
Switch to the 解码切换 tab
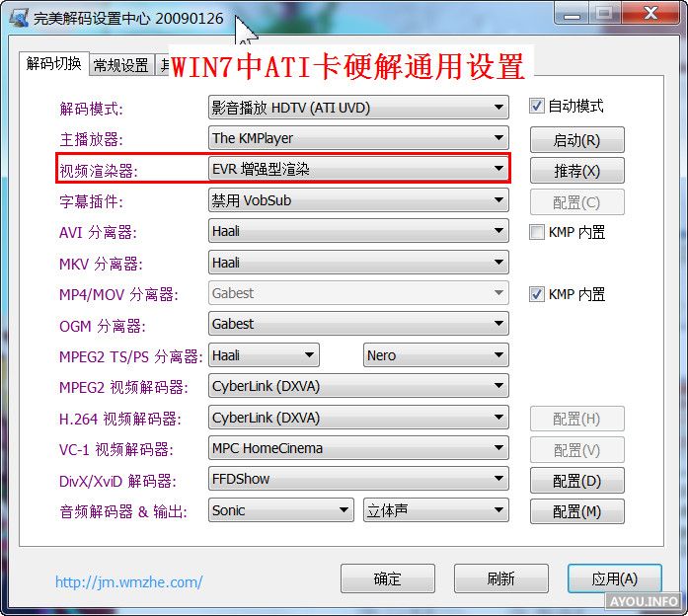tap(53, 64)
